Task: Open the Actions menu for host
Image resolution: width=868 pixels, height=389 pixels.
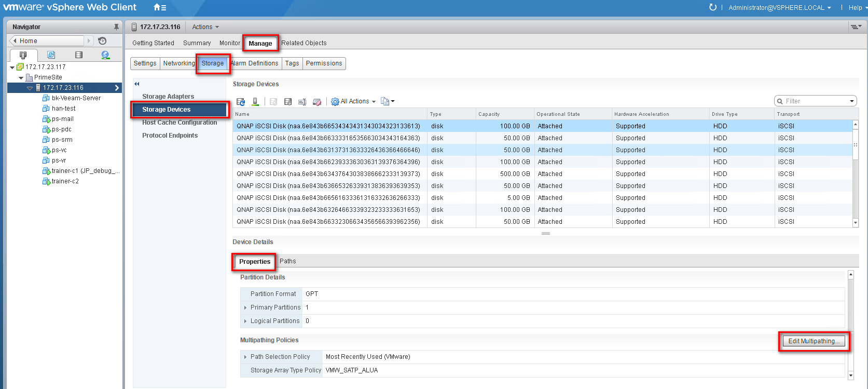Action: pos(205,27)
